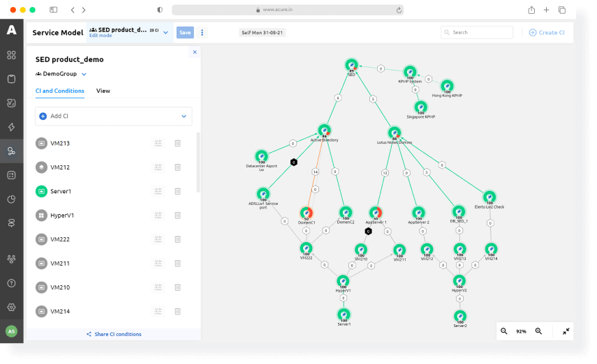Click the Server2 node in graph
The height and width of the screenshot is (364, 597).
click(x=460, y=317)
